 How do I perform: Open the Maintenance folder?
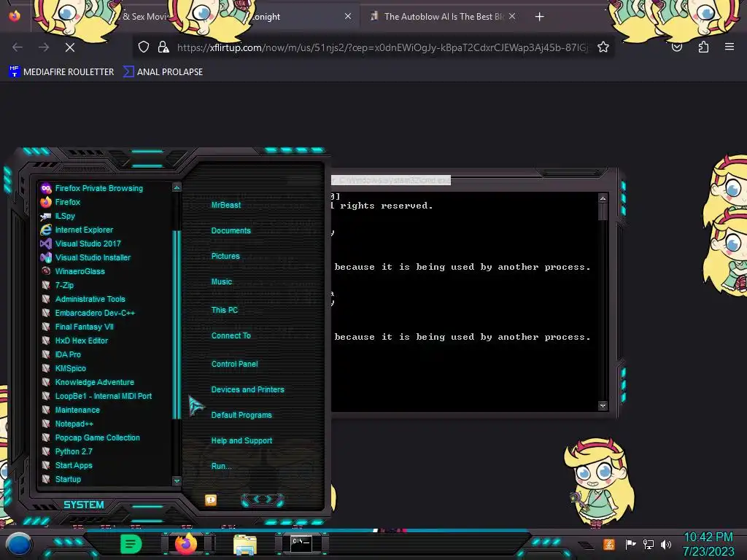point(71,410)
